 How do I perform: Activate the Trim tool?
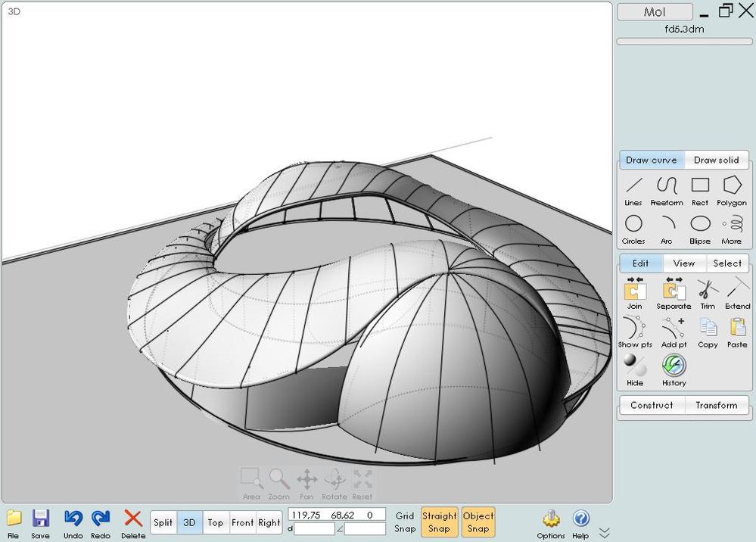(708, 290)
